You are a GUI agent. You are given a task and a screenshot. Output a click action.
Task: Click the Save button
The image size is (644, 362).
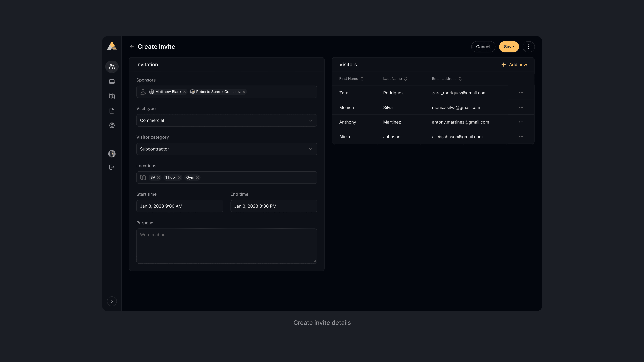point(509,47)
